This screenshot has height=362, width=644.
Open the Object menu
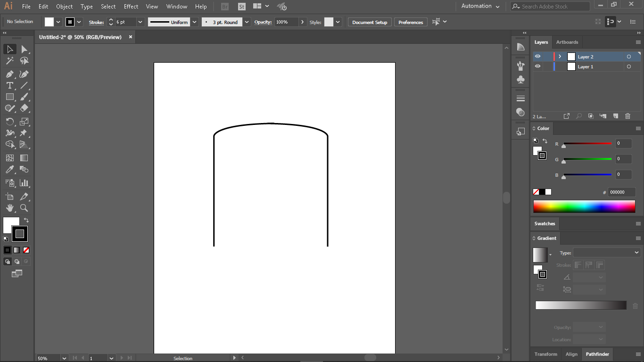pyautogui.click(x=65, y=7)
